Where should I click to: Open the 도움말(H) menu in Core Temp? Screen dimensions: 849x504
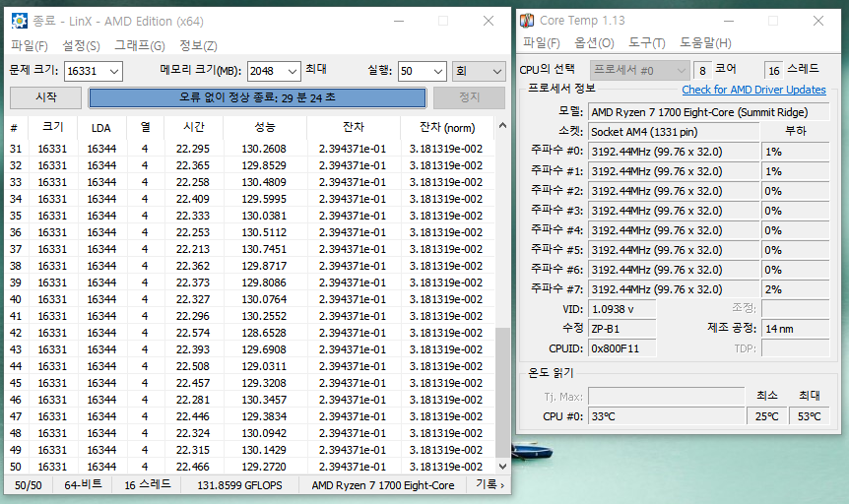(705, 42)
